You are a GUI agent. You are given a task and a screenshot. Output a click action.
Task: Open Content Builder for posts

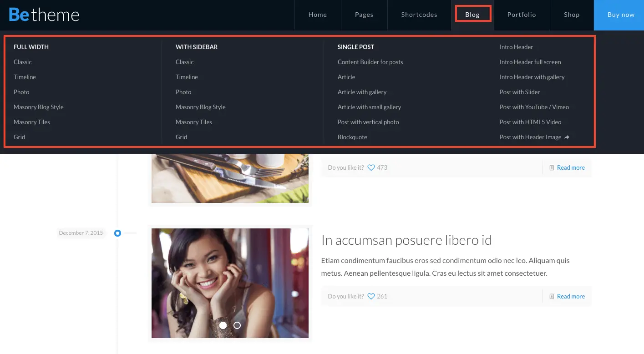pos(370,62)
